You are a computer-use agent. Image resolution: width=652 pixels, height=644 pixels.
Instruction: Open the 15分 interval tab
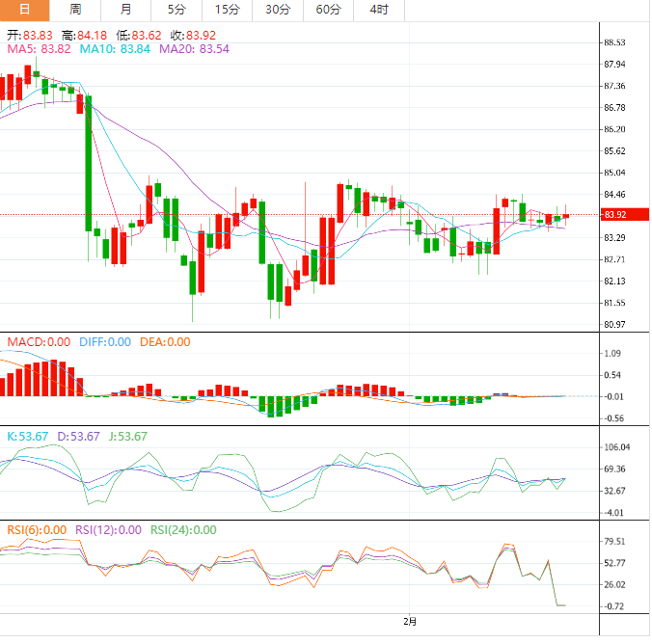(227, 10)
